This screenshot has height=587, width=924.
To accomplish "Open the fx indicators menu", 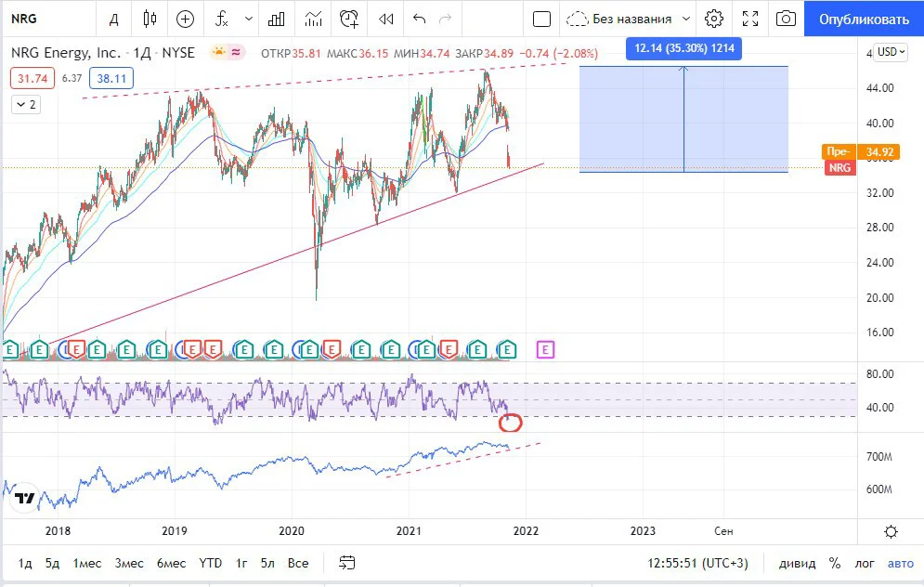I will pyautogui.click(x=222, y=19).
